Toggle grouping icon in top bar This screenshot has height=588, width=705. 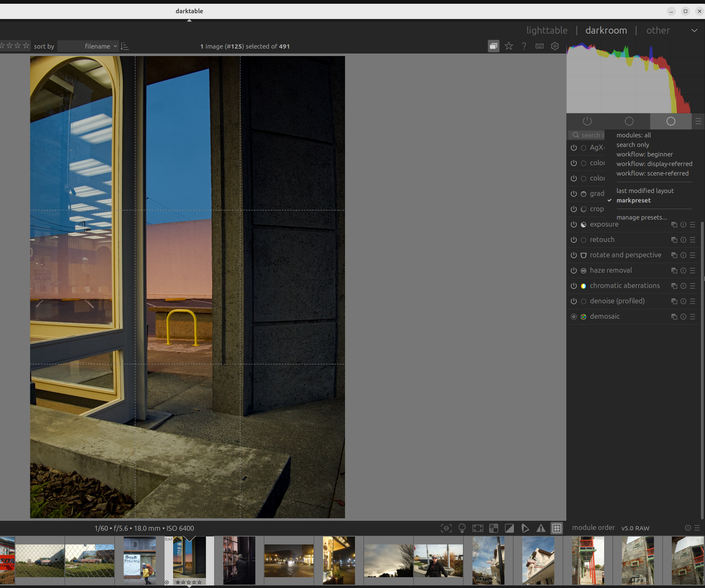point(494,46)
